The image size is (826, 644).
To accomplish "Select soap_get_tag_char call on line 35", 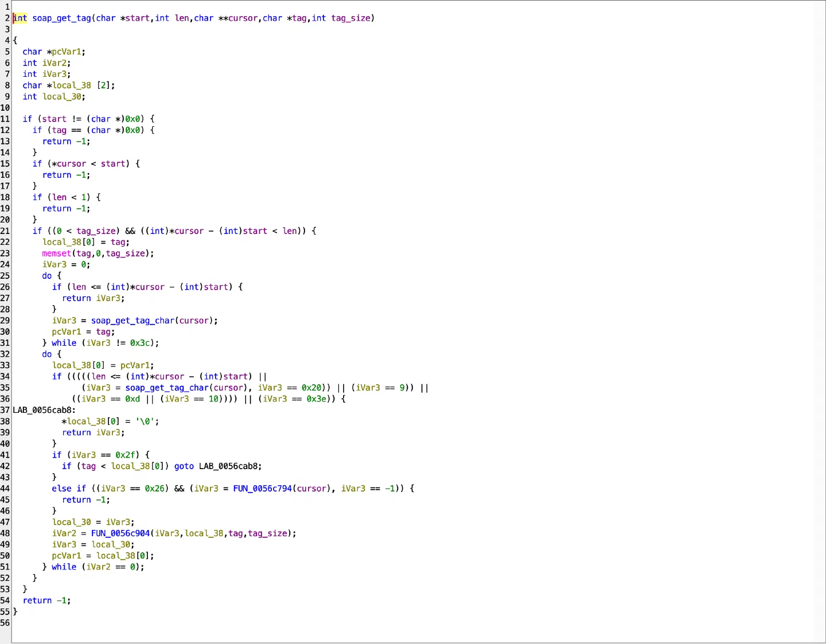I will 167,388.
